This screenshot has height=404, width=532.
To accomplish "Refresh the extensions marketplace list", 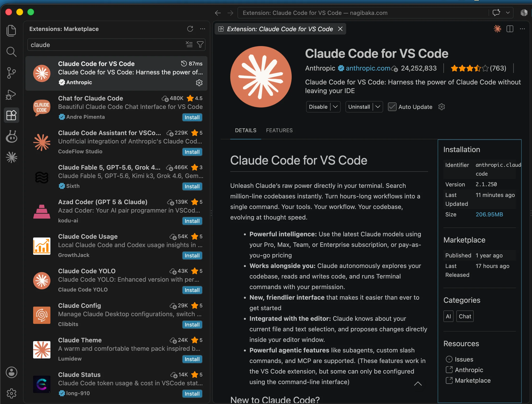I will 190,29.
